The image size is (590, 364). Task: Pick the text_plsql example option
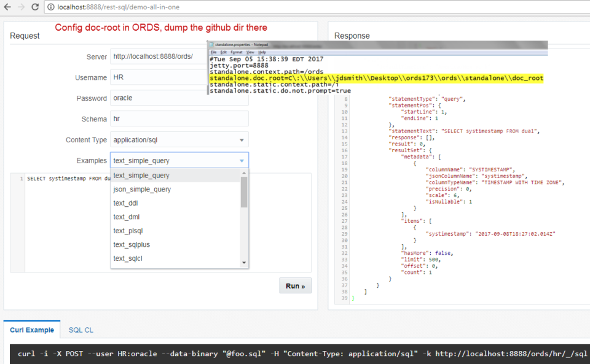(x=128, y=231)
